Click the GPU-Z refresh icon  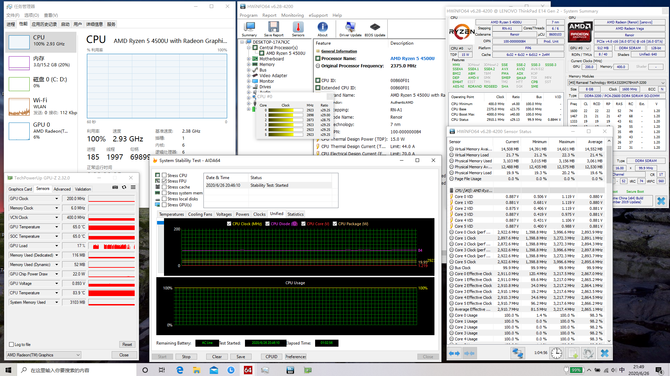[x=124, y=187]
